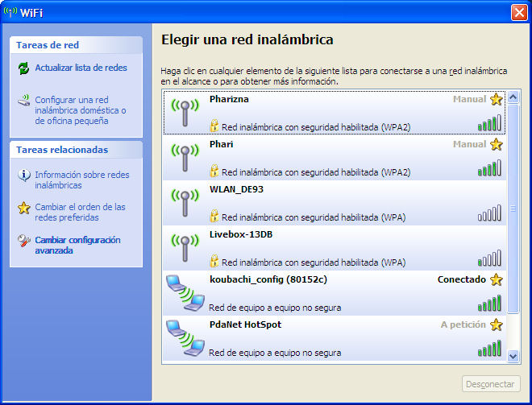Viewport: 532px width, 405px height.
Task: Close the WiFi window
Action: (x=519, y=13)
